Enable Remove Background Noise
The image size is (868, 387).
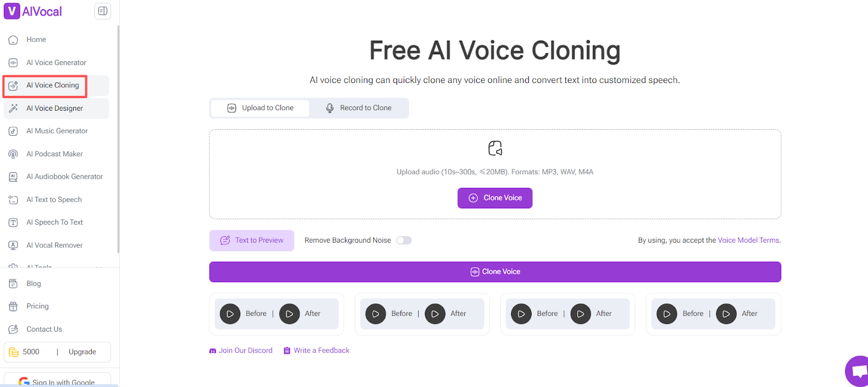coord(404,240)
